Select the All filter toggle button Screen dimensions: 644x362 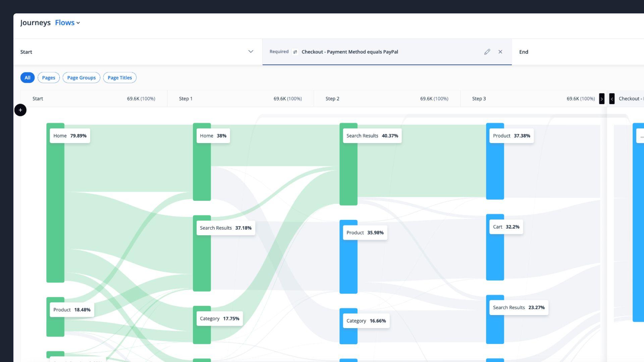click(28, 77)
